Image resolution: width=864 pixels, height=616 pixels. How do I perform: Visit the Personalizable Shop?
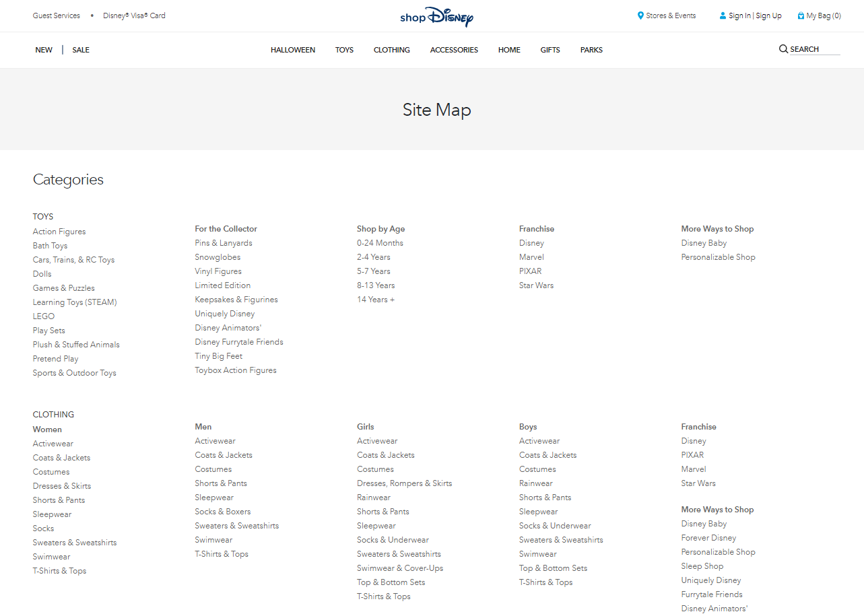[718, 256]
